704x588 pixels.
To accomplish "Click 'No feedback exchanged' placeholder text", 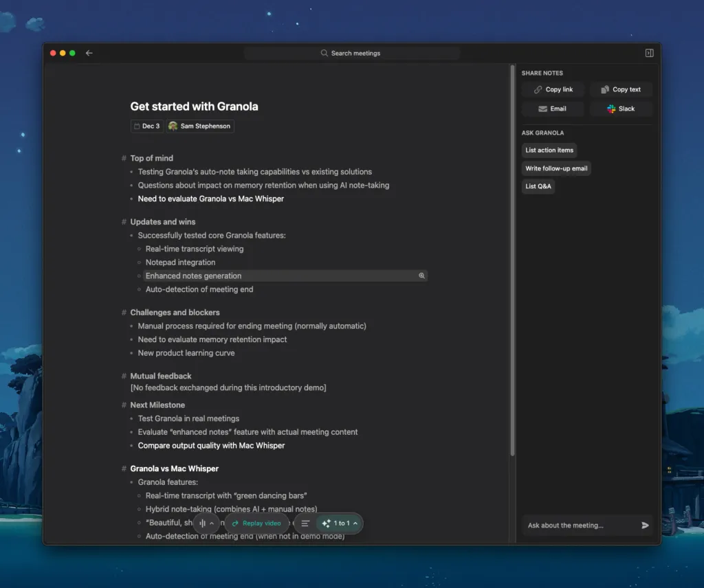I will point(228,387).
